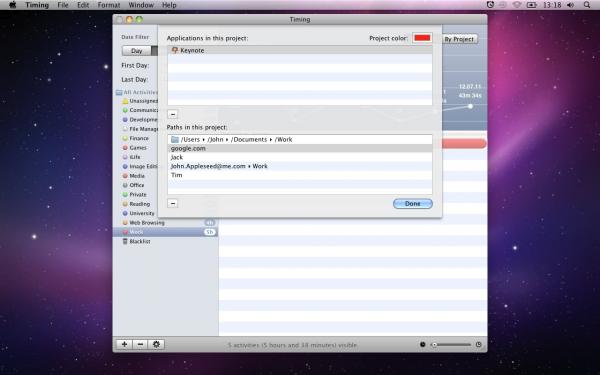Viewport: 600px width, 375px height.
Task: Click the volume icon in menu bar
Action: pyautogui.click(x=571, y=5)
